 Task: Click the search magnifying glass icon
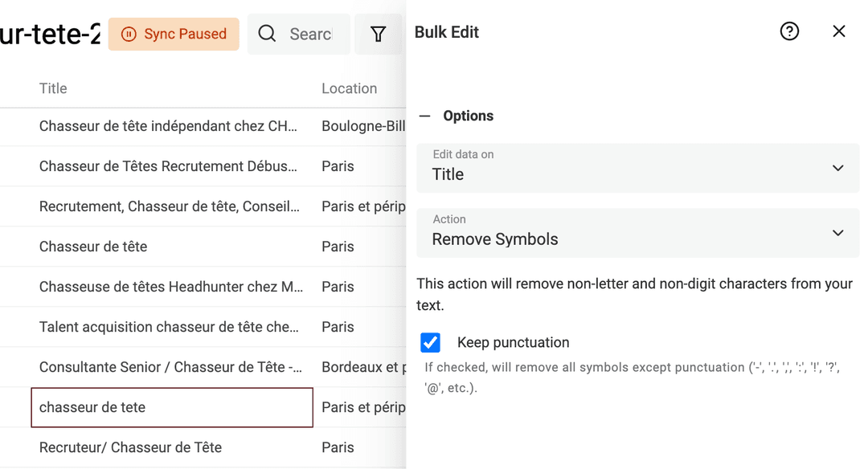pos(266,34)
